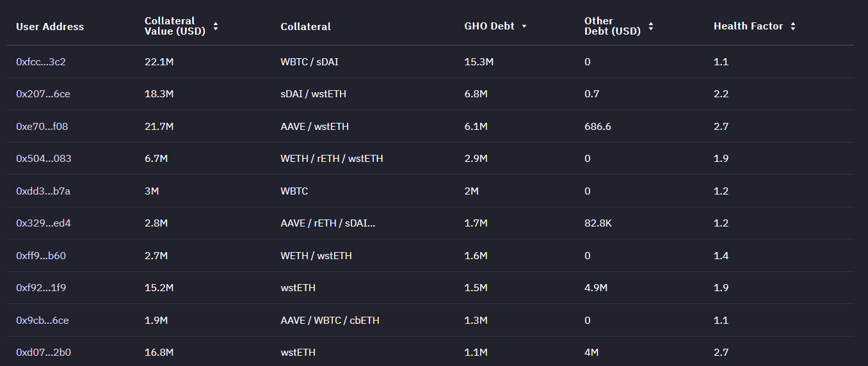This screenshot has width=868, height=366.
Task: Select user 0x329...ed4
Action: (x=43, y=223)
